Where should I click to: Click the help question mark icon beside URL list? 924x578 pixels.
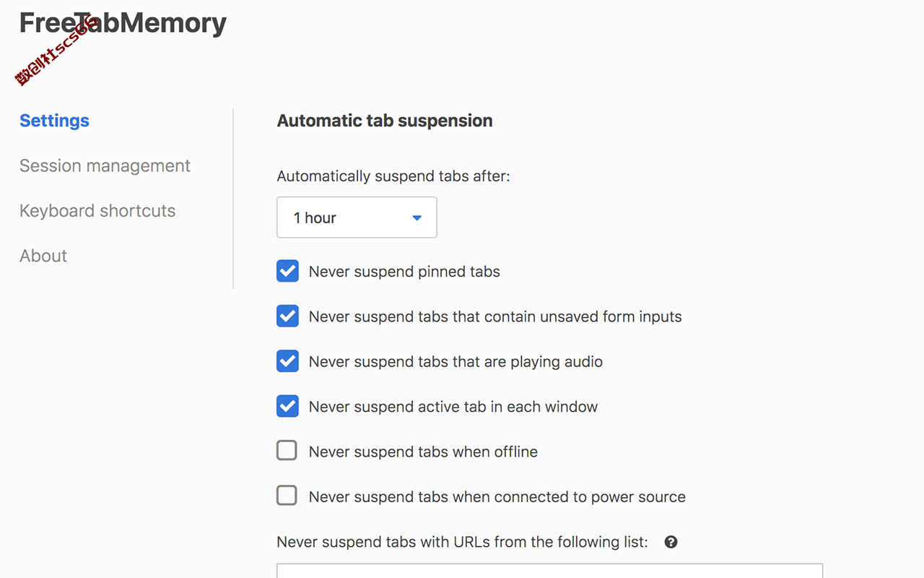(x=671, y=542)
